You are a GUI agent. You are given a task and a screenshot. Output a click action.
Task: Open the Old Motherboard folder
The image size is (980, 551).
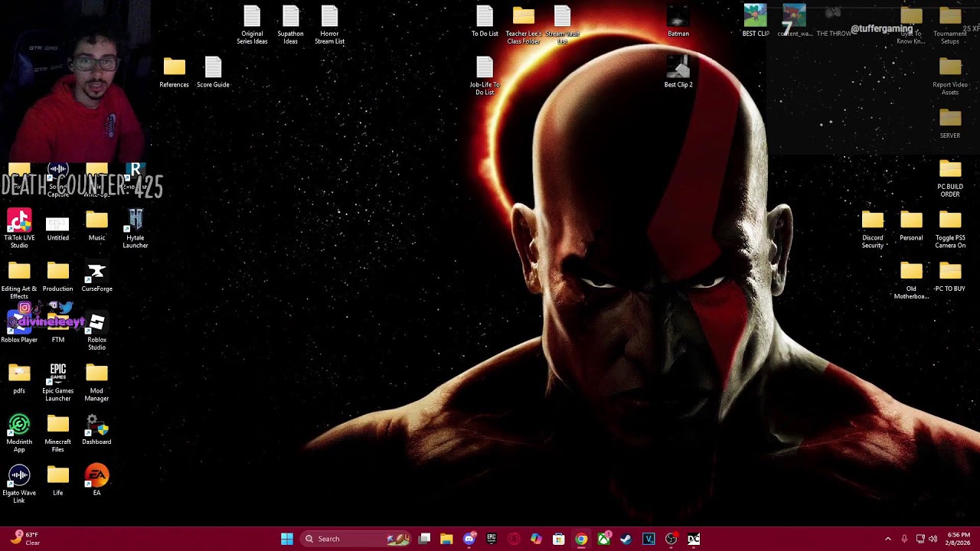tap(911, 280)
